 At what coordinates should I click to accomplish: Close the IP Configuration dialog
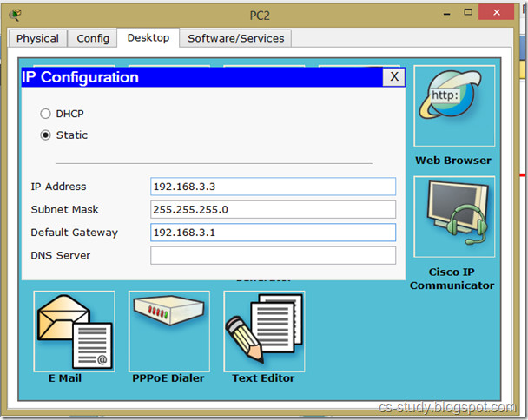click(x=394, y=76)
